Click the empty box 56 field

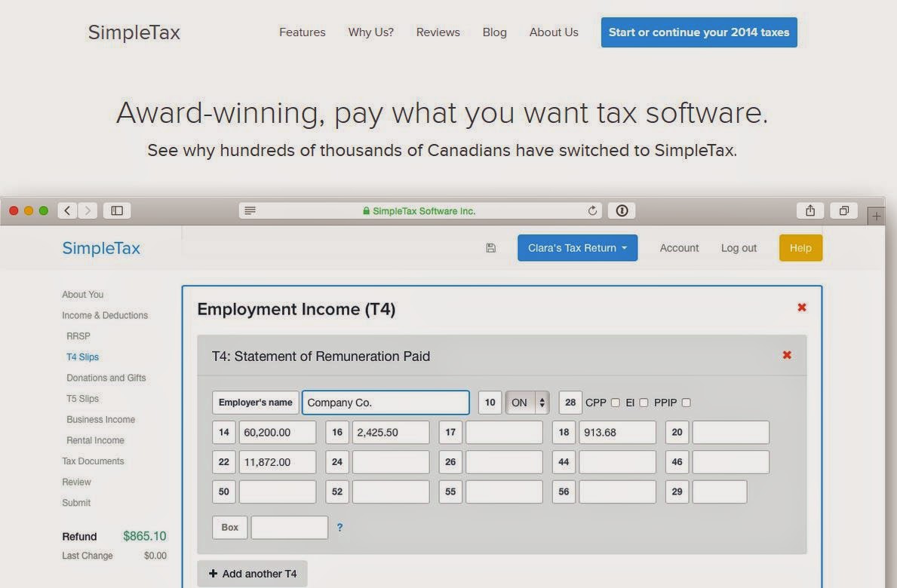click(x=617, y=492)
